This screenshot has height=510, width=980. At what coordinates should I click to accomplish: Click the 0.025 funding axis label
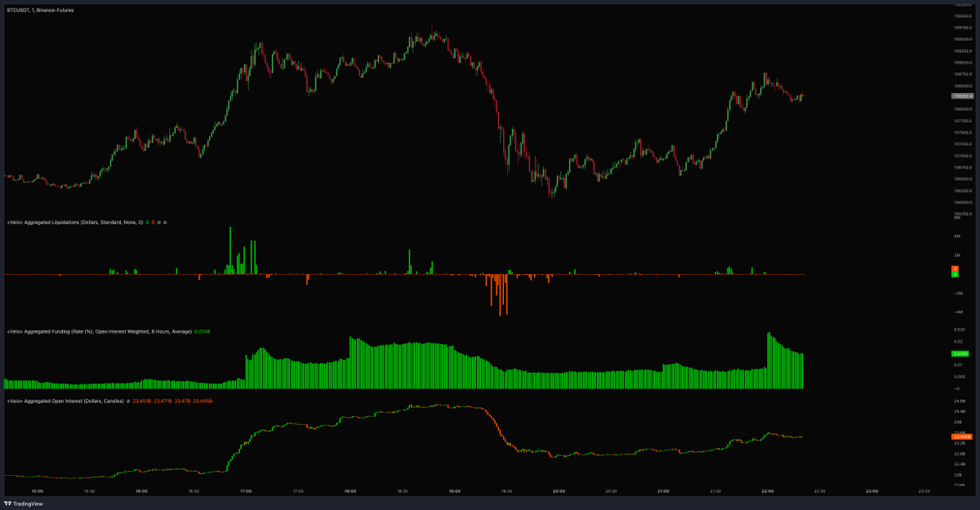(959, 329)
